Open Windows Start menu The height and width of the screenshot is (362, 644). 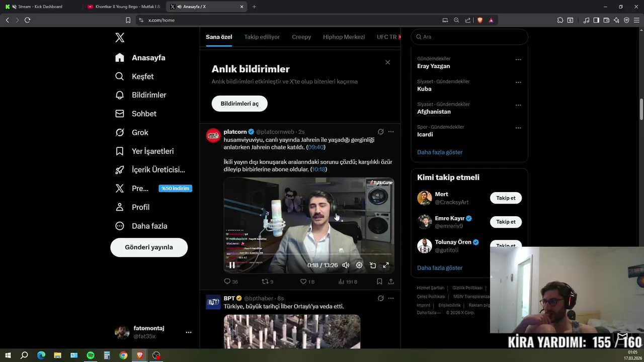[x=8, y=355]
